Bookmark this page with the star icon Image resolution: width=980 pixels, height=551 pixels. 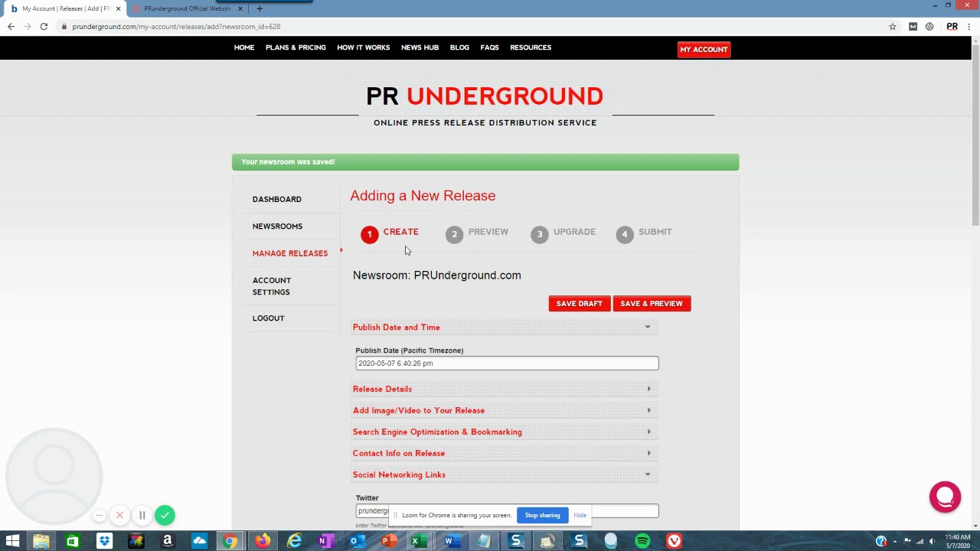click(x=893, y=26)
